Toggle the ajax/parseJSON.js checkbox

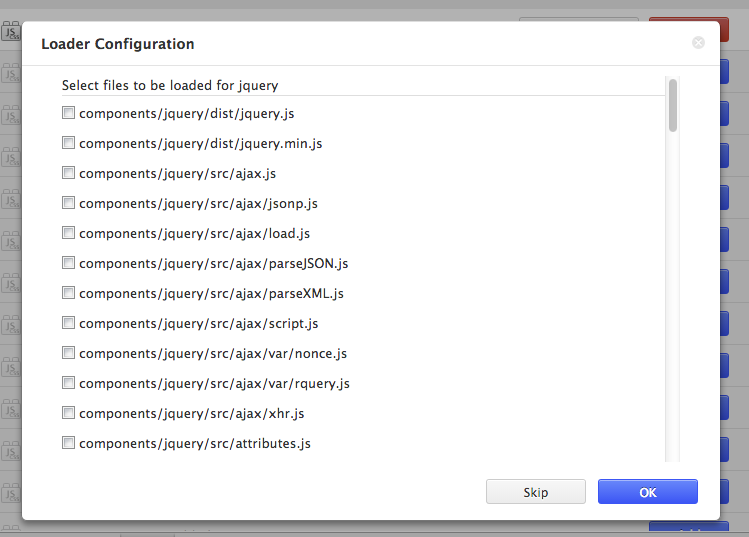tap(68, 263)
